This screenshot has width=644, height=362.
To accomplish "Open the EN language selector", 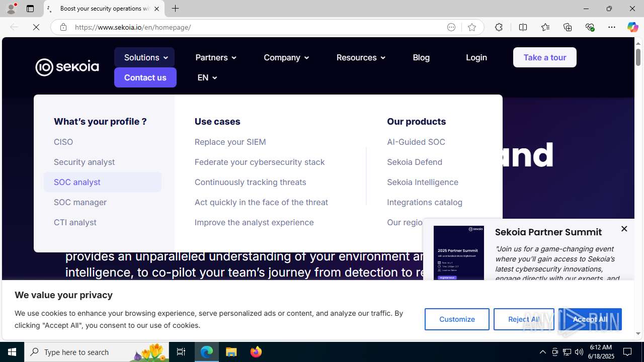I will click(207, 77).
